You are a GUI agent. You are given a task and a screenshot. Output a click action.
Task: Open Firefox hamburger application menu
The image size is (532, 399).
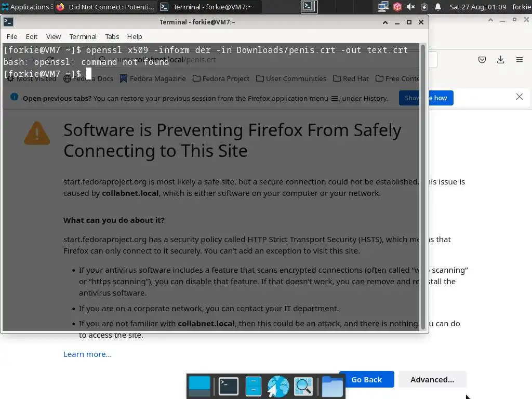520,60
